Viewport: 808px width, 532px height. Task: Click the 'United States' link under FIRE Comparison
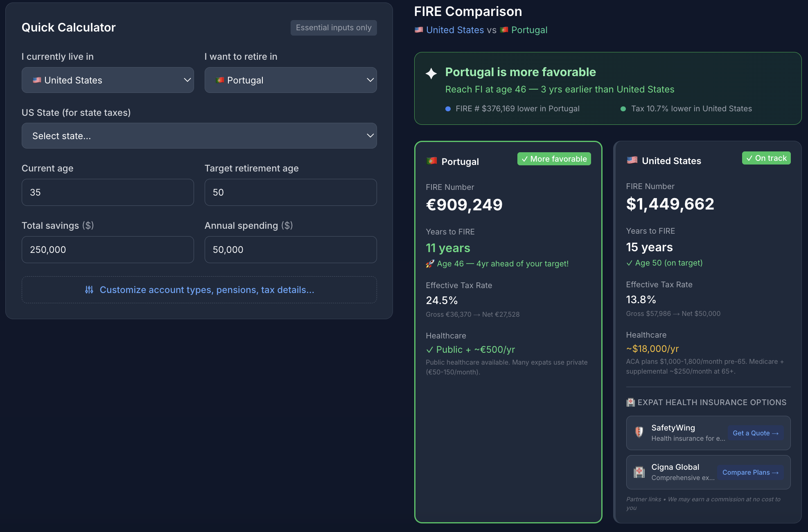[x=455, y=30]
